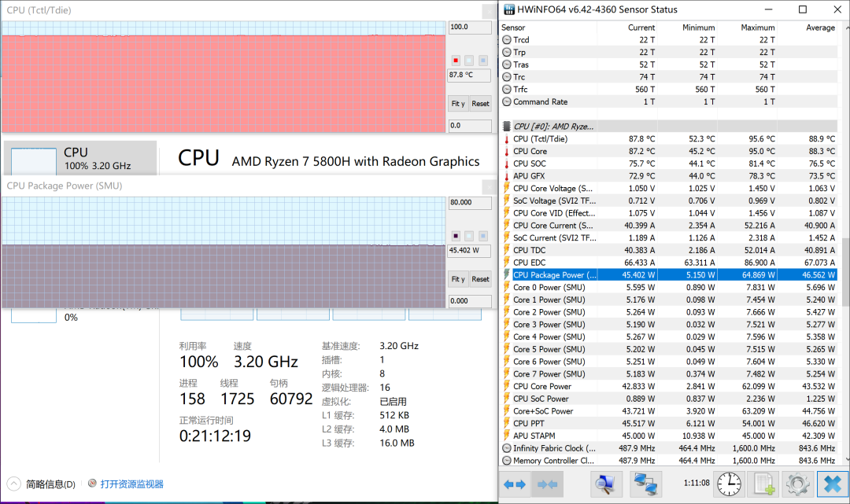Select the Core+SoC Power row
Image resolution: width=850 pixels, height=504 pixels.
668,411
